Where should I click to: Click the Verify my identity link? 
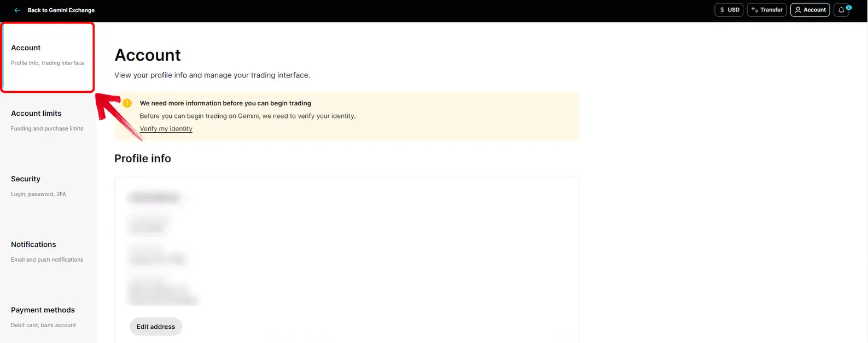(x=166, y=129)
